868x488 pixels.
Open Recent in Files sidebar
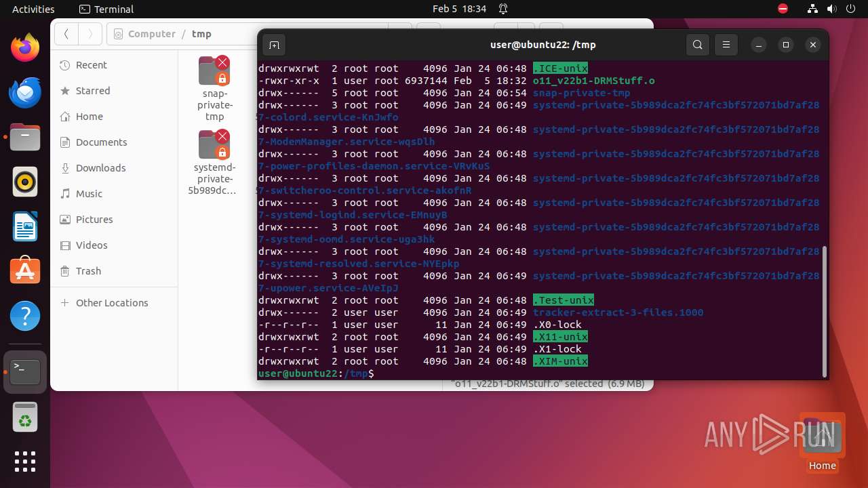point(114,65)
